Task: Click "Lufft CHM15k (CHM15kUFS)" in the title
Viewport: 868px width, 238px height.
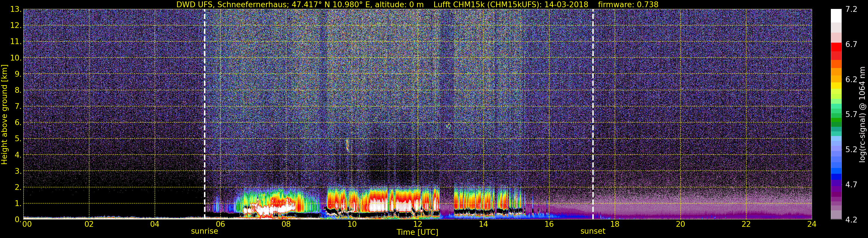Action: point(487,4)
